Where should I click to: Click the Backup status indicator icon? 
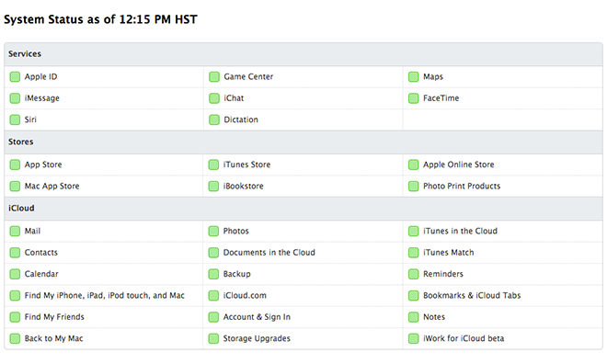pyautogui.click(x=213, y=274)
